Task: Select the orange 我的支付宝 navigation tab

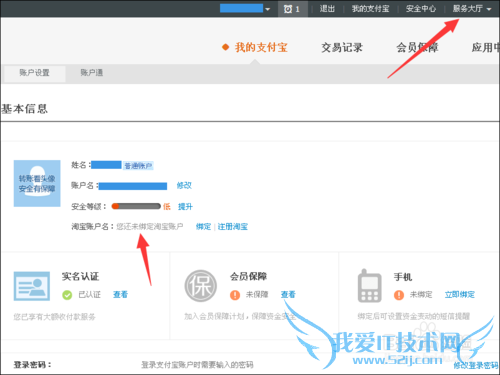Action: [261, 47]
